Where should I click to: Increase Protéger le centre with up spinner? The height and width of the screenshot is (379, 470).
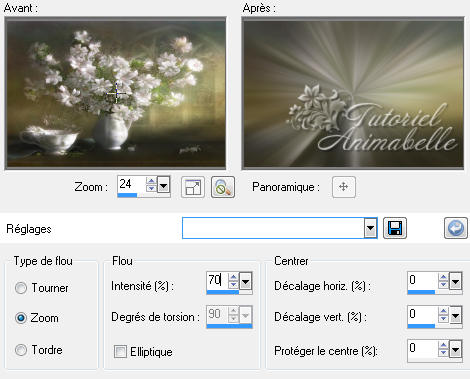(443, 345)
